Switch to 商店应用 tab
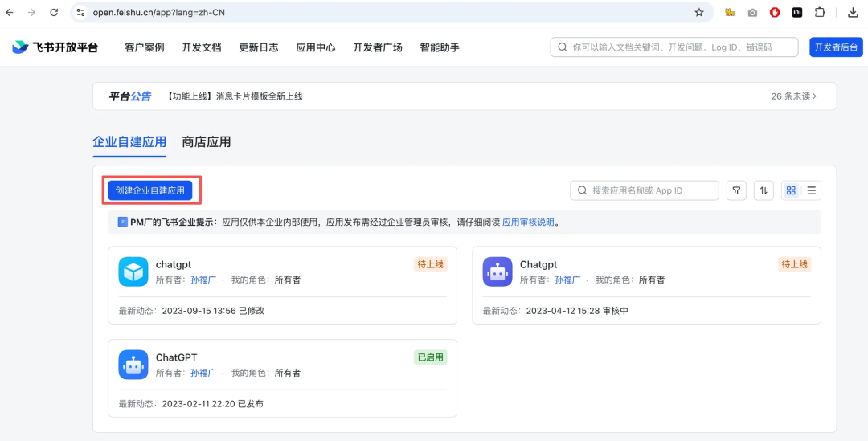 (x=207, y=142)
